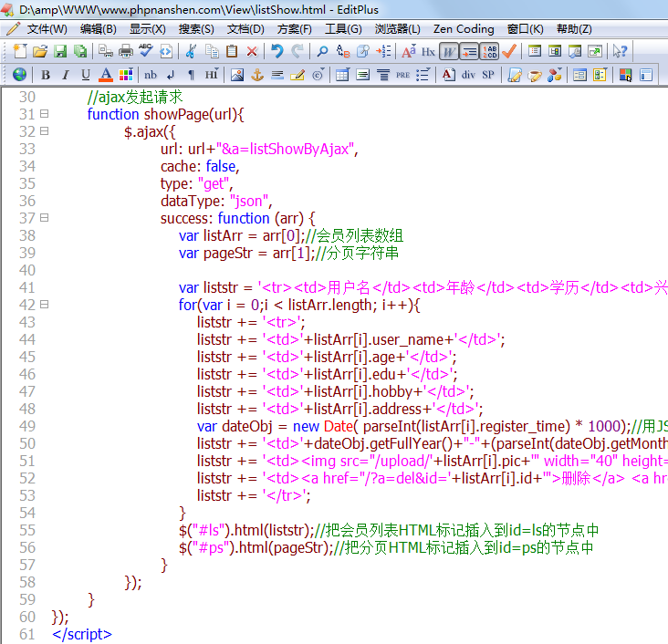Screen dimensions: 668x644
Task: Open the form controls dropdown
Action: tap(600, 75)
